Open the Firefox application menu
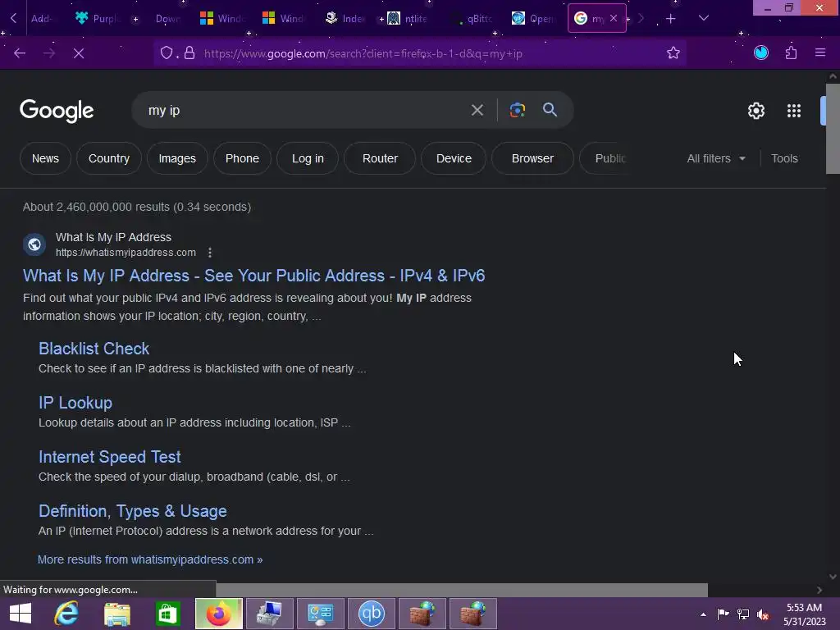Viewport: 840px width, 630px height. [819, 52]
